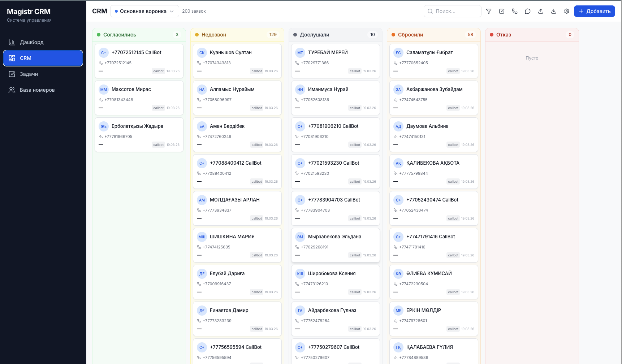Screen dimensions: 622x364
Task: Click the Отказ column header
Action: click(x=532, y=35)
